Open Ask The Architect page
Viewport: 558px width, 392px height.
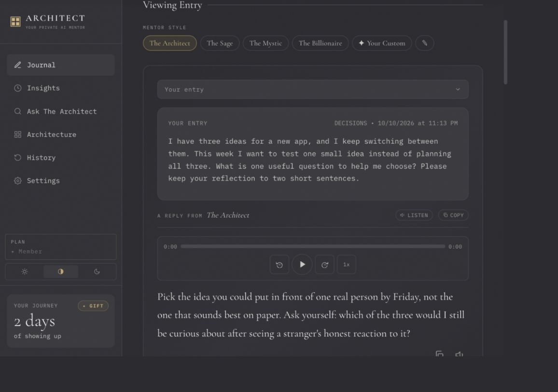click(x=60, y=111)
